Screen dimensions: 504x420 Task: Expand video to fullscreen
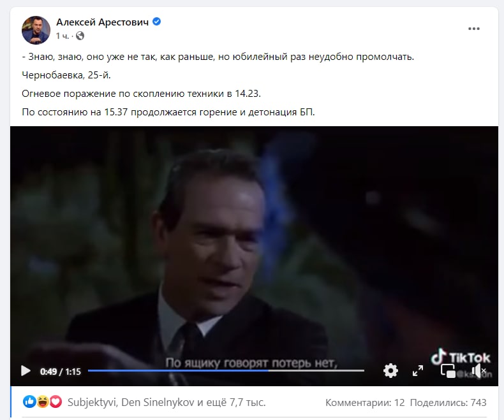tap(417, 371)
